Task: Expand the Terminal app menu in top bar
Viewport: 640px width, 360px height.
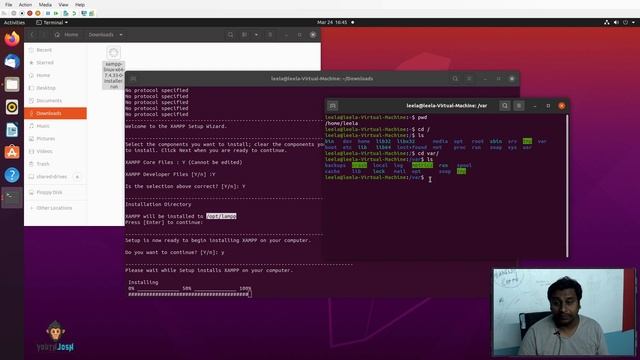Action: pyautogui.click(x=52, y=22)
